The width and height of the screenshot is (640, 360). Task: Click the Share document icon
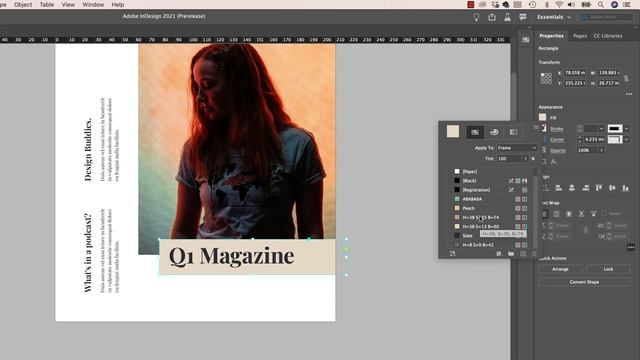click(492, 17)
